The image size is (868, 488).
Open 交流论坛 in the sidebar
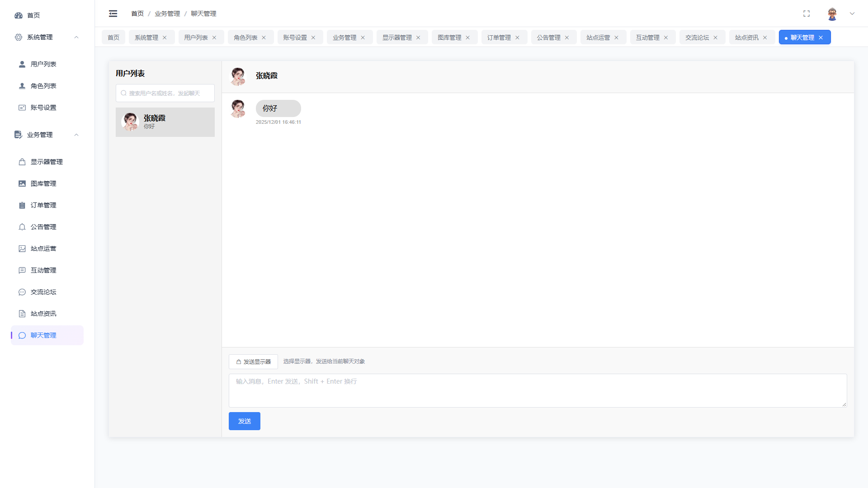(47, 292)
